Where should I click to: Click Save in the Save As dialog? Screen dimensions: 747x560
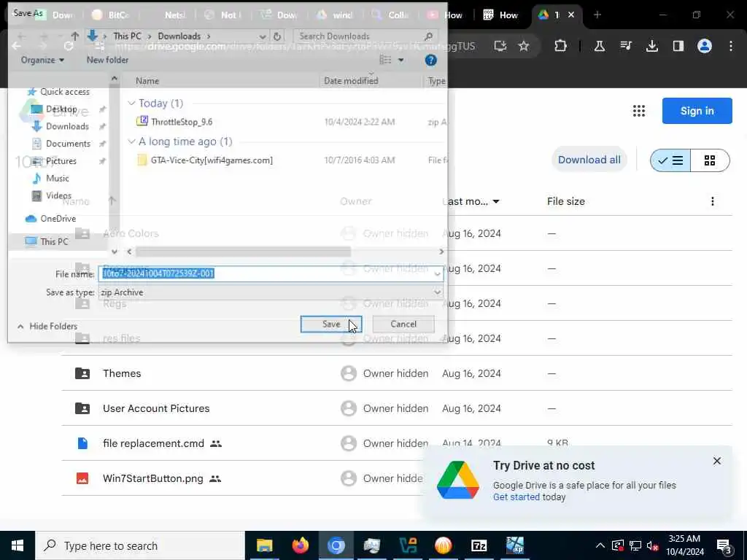(x=331, y=324)
